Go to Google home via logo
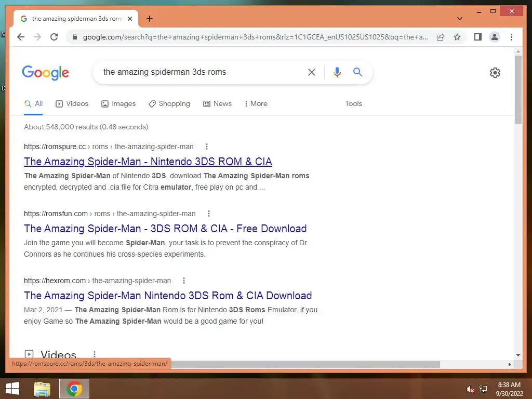Screen dimensions: 532x399 46,72
